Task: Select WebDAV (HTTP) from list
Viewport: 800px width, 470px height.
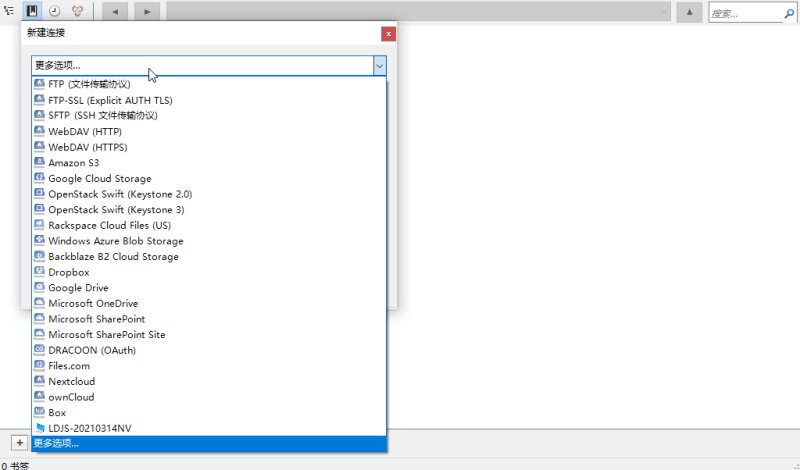Action: click(x=209, y=131)
